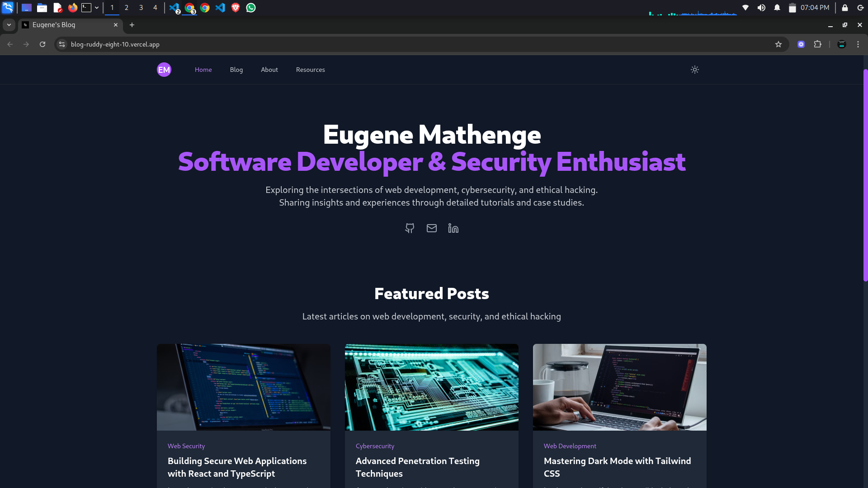Select Blog in the navigation menu
This screenshot has width=868, height=488.
pos(236,70)
